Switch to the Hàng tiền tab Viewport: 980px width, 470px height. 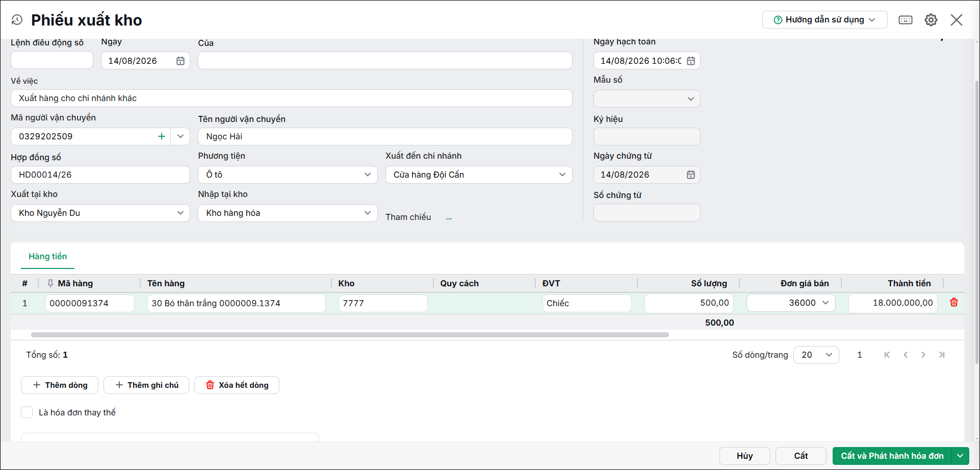click(x=47, y=256)
